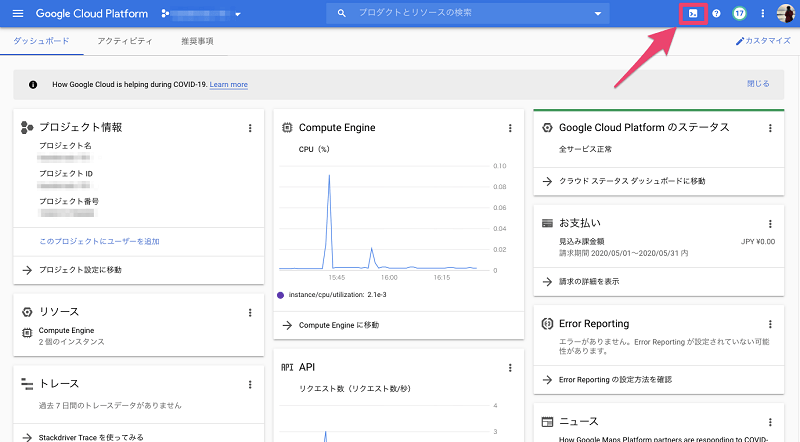Click search magnifier icon
The image size is (800, 442).
pyautogui.click(x=341, y=13)
